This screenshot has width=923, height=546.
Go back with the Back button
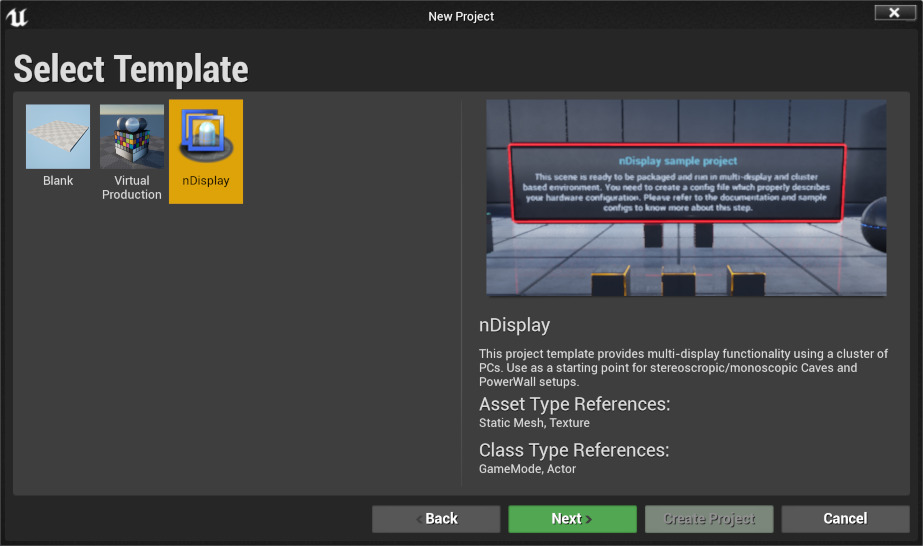[x=436, y=519]
